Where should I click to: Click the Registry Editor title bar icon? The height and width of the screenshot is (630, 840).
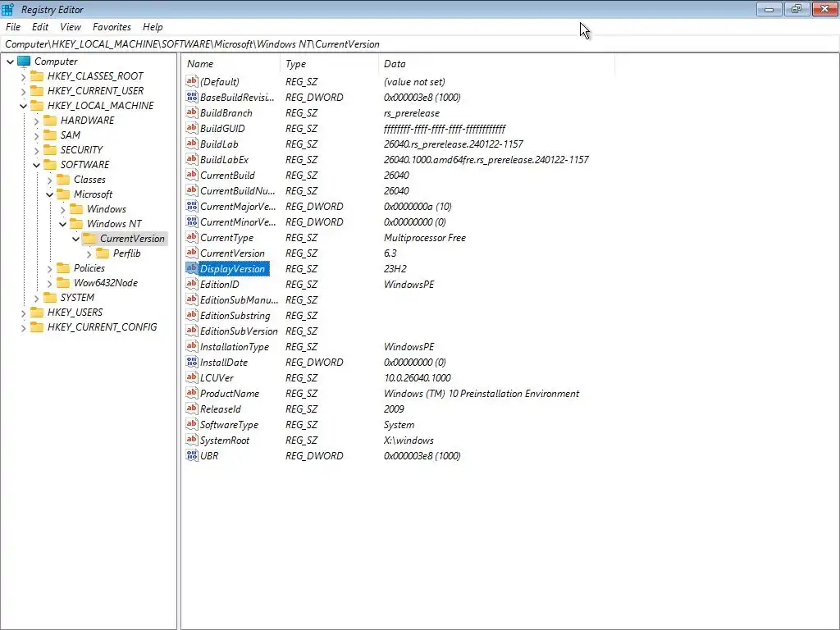pos(7,9)
